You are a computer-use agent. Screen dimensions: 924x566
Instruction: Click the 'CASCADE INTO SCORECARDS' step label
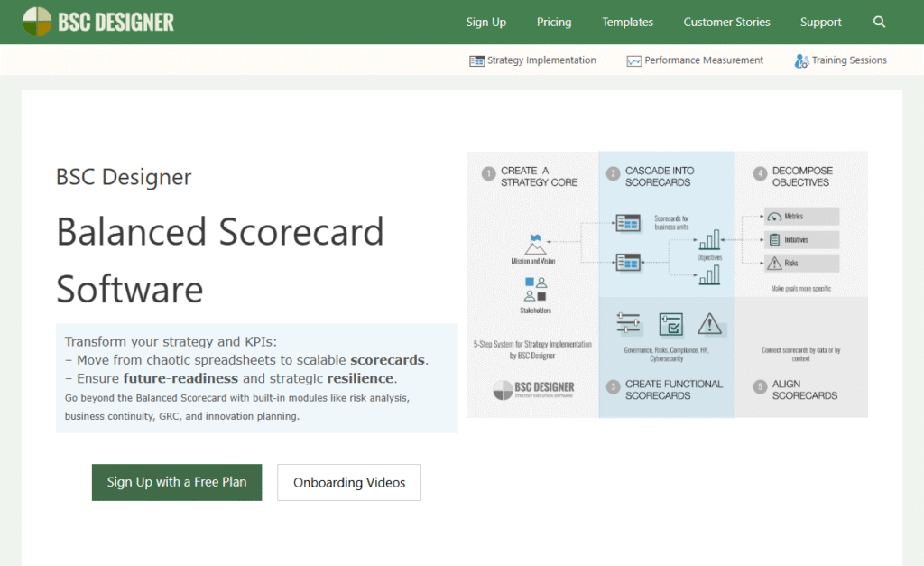(x=660, y=176)
